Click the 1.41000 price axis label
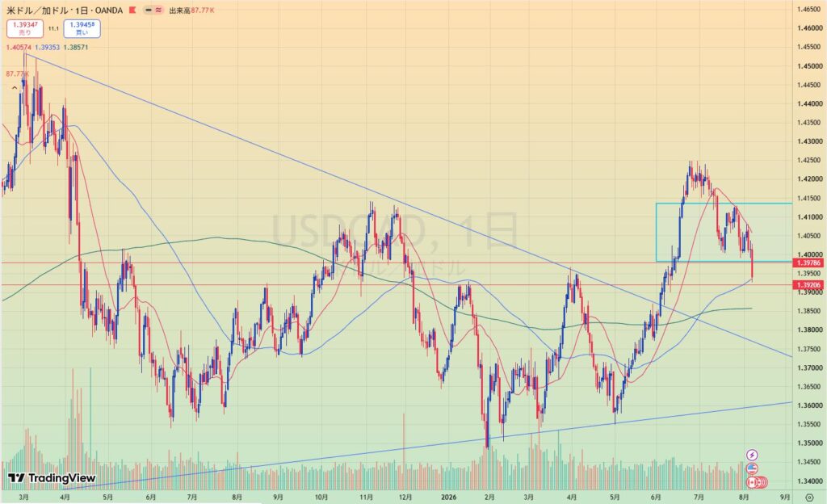Image resolution: width=827 pixels, height=504 pixels. [x=810, y=216]
